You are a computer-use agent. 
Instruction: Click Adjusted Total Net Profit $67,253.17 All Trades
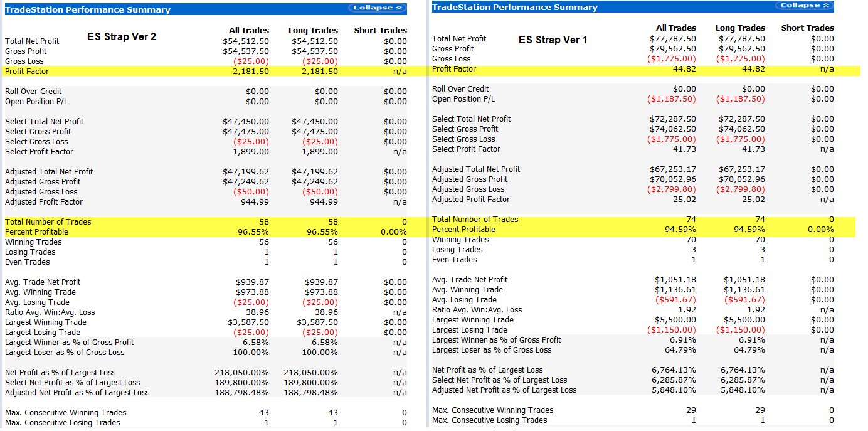[x=673, y=169]
